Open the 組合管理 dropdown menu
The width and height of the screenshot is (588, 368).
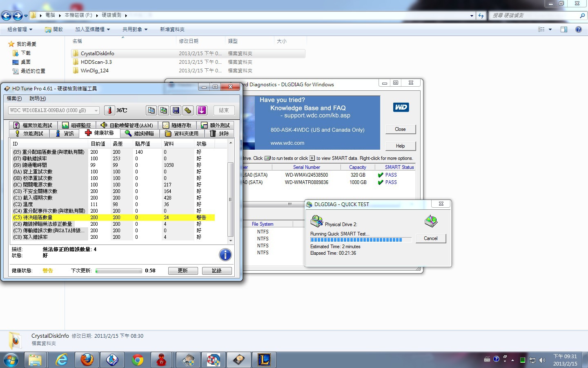point(20,29)
